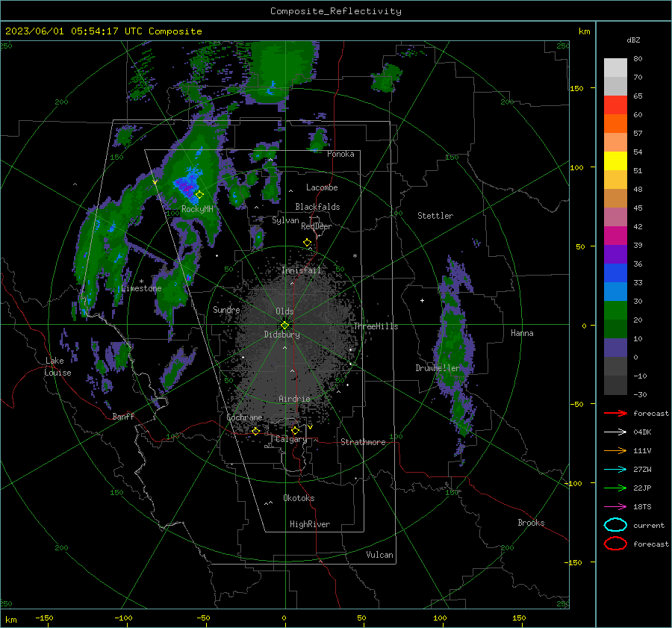
Task: Click the Innisfail city label
Action: [301, 270]
